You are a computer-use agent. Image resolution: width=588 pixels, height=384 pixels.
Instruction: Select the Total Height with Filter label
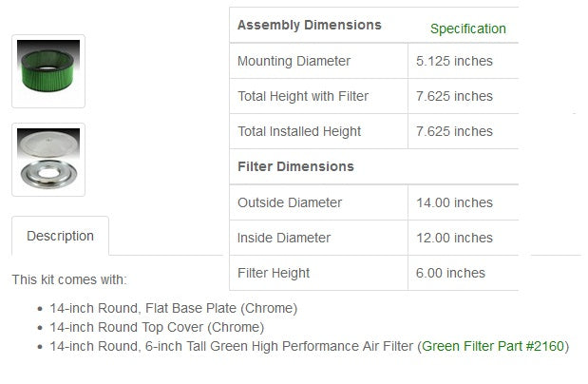point(303,96)
